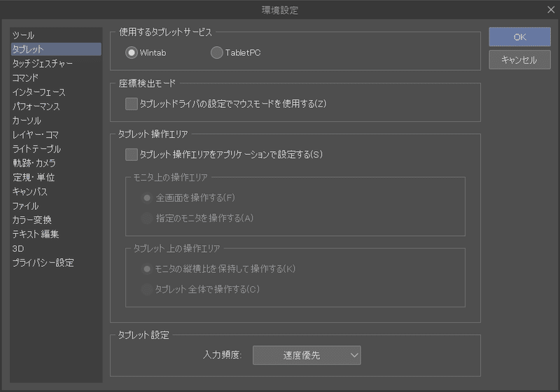Go to ライトテーブル settings
This screenshot has width=560, height=392.
tap(56, 149)
